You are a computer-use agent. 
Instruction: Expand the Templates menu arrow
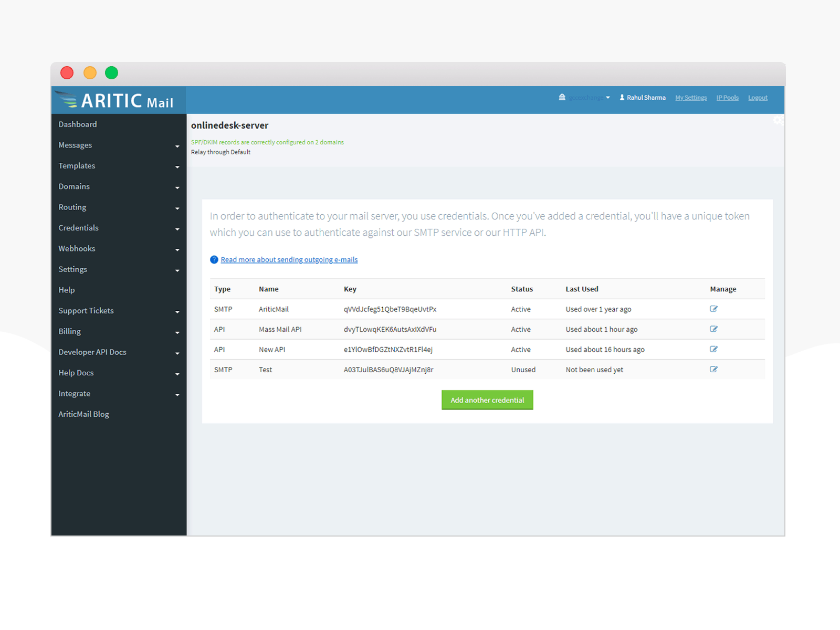pos(177,167)
